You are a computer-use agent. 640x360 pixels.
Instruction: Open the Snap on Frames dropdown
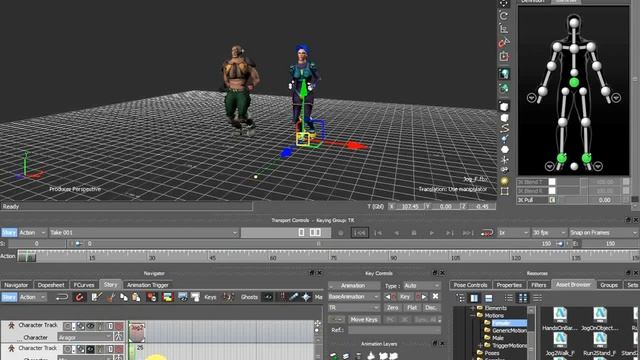603,233
